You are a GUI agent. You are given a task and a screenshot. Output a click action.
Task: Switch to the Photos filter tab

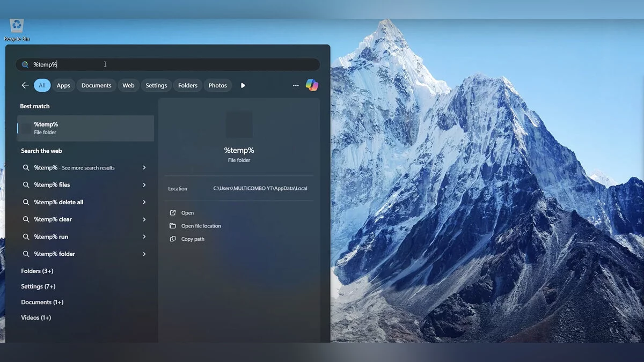[x=218, y=85]
